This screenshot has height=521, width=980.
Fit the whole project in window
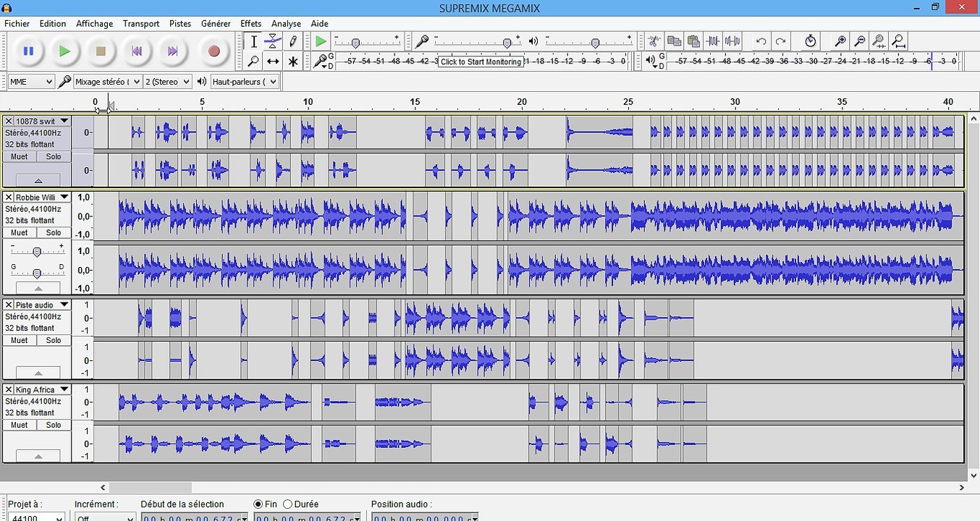[898, 41]
